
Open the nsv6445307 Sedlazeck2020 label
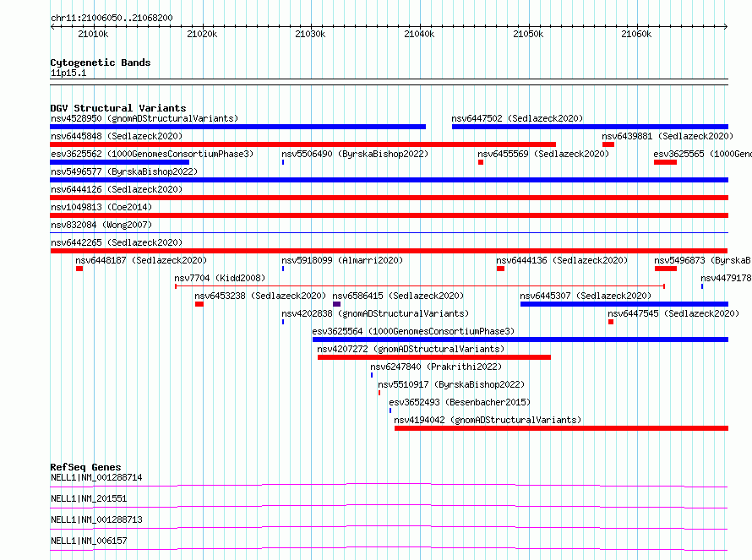click(x=586, y=296)
